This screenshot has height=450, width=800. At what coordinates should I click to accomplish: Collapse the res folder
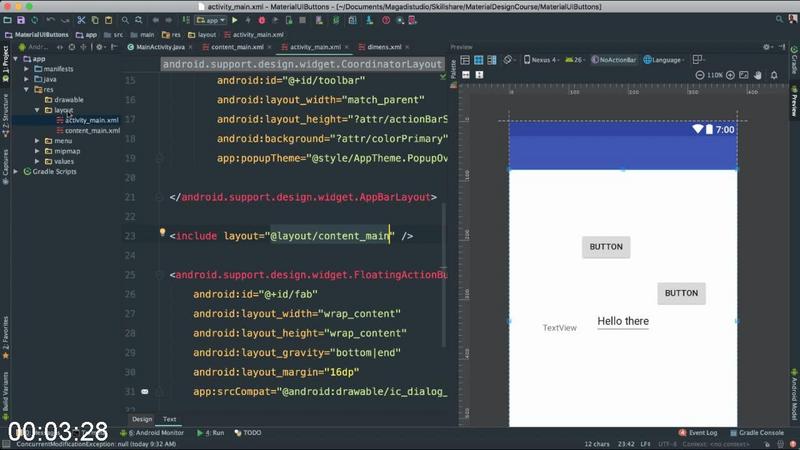coord(27,89)
